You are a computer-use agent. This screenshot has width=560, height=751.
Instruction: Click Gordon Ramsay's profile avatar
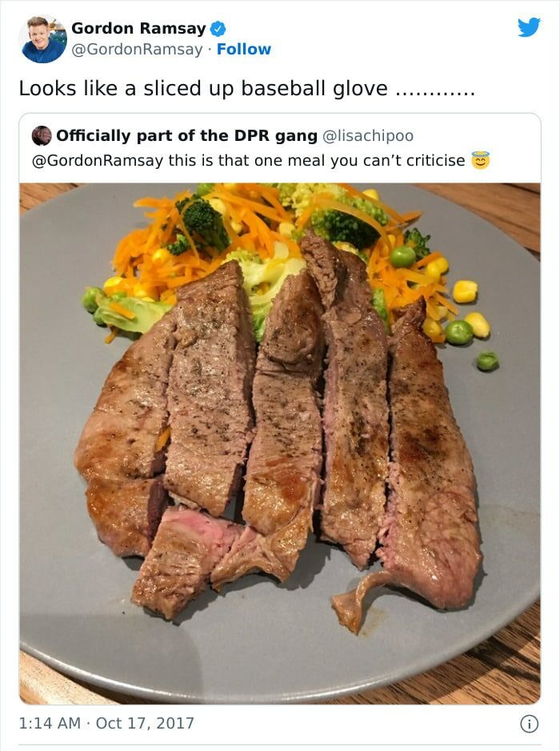tap(43, 38)
